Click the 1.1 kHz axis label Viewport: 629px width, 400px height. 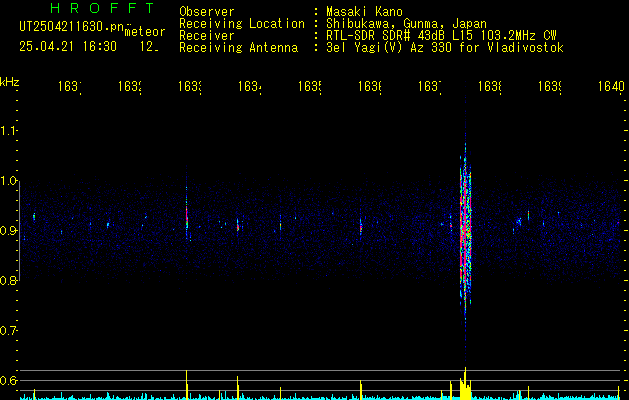[8, 130]
